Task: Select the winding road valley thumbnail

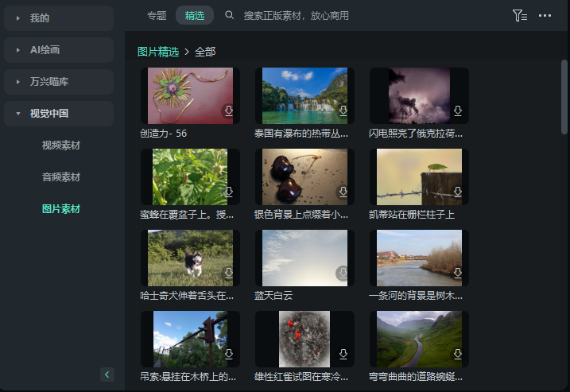Action: (x=419, y=339)
